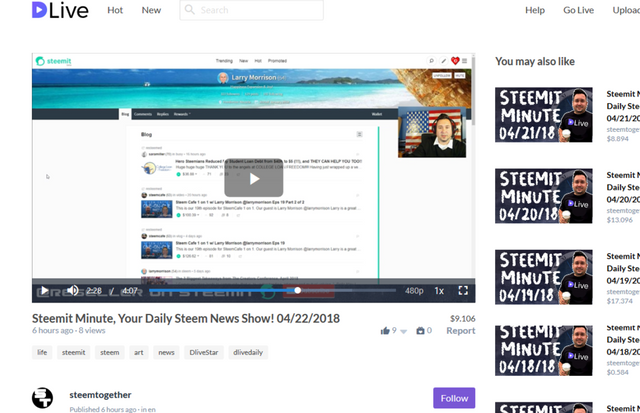The height and width of the screenshot is (413, 640).
Task: Click the 'Published 6 hours ago' text
Action: [x=103, y=409]
